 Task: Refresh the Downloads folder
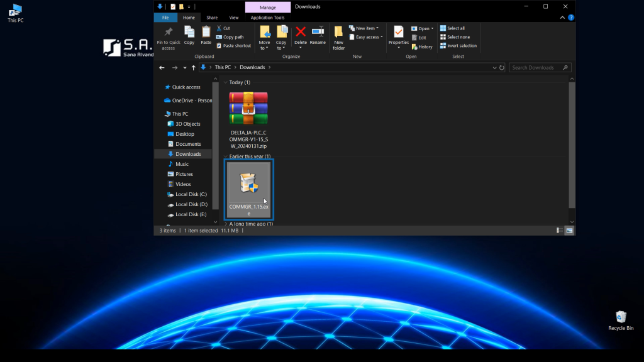502,68
